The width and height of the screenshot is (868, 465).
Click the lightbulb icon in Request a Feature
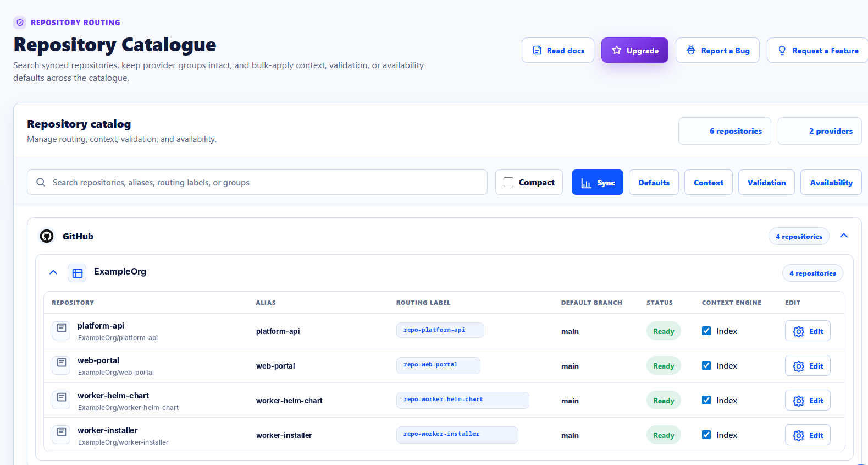pos(782,51)
